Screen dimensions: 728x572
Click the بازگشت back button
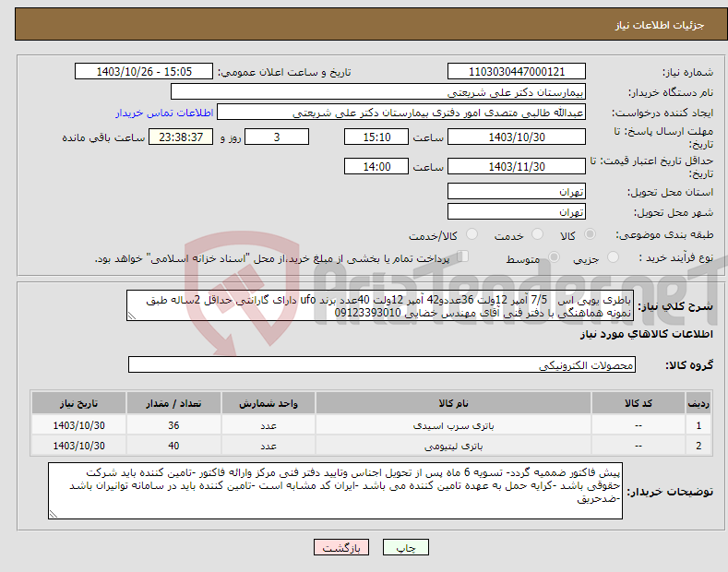[x=341, y=548]
